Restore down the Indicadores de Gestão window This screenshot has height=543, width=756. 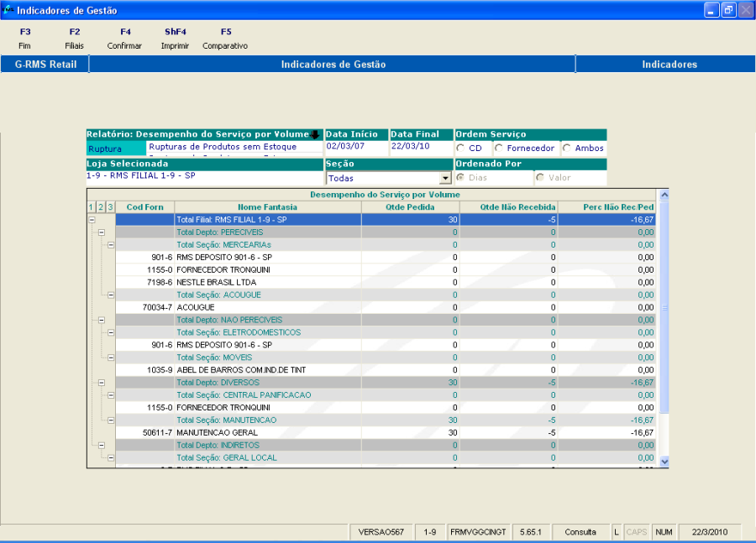(x=728, y=10)
